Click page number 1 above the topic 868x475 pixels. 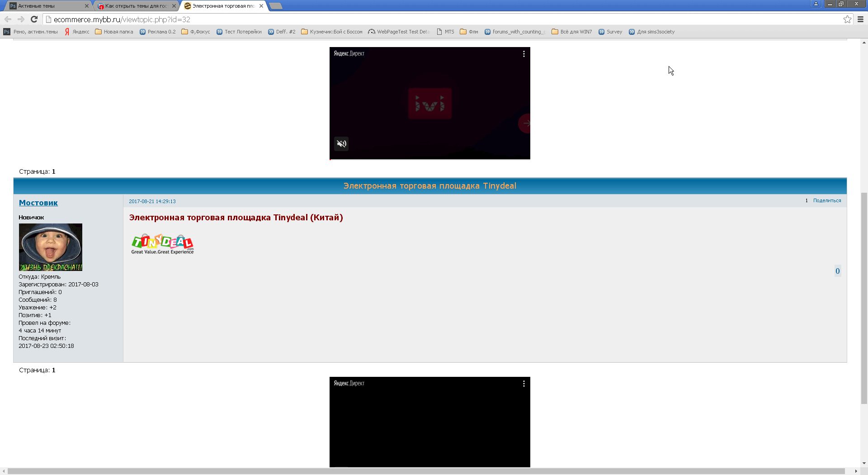[53, 171]
